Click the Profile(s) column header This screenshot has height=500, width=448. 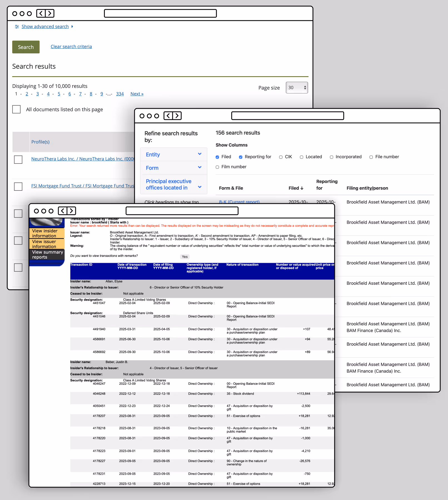40,142
